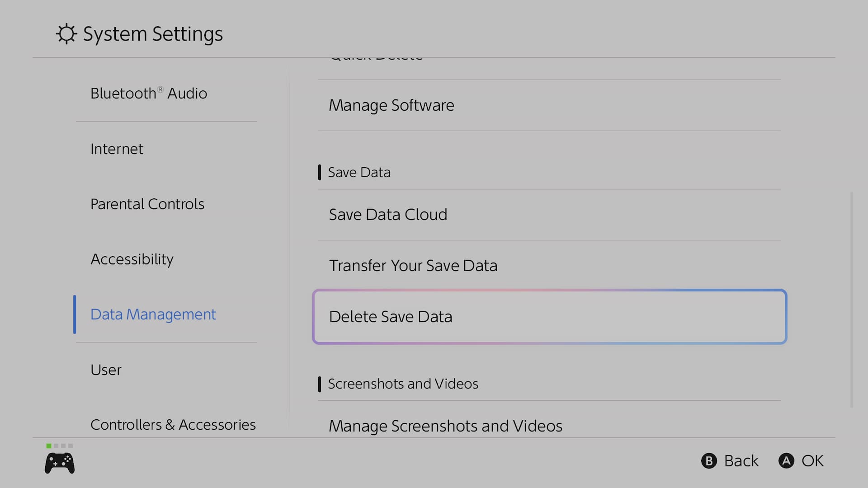Select Internet in the sidebar
Viewport: 868px width, 488px height.
[x=117, y=149]
